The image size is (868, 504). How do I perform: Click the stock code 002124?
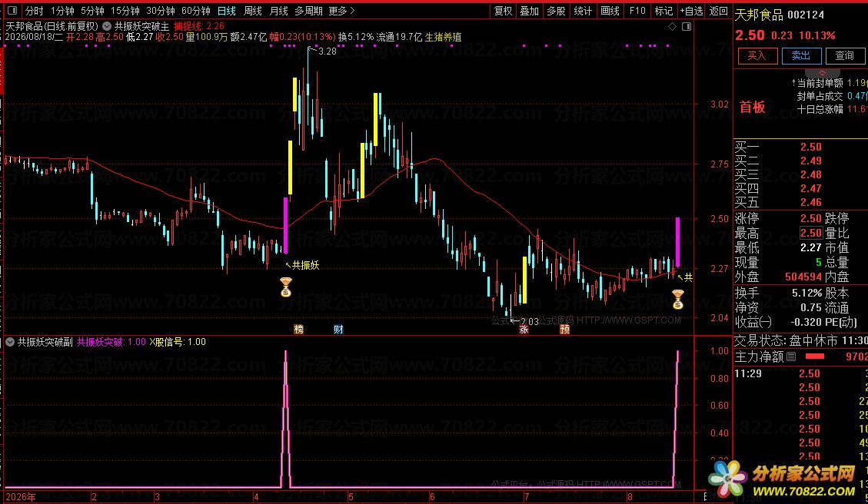(x=806, y=15)
